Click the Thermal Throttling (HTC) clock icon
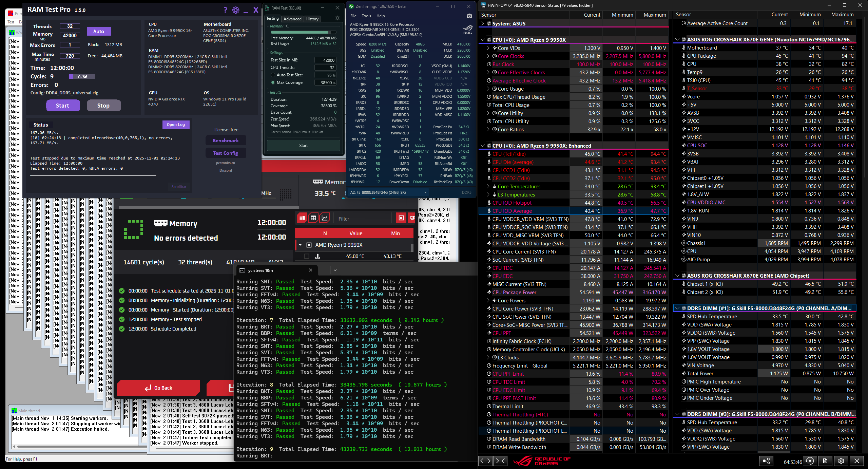This screenshot has width=868, height=469. 489,415
